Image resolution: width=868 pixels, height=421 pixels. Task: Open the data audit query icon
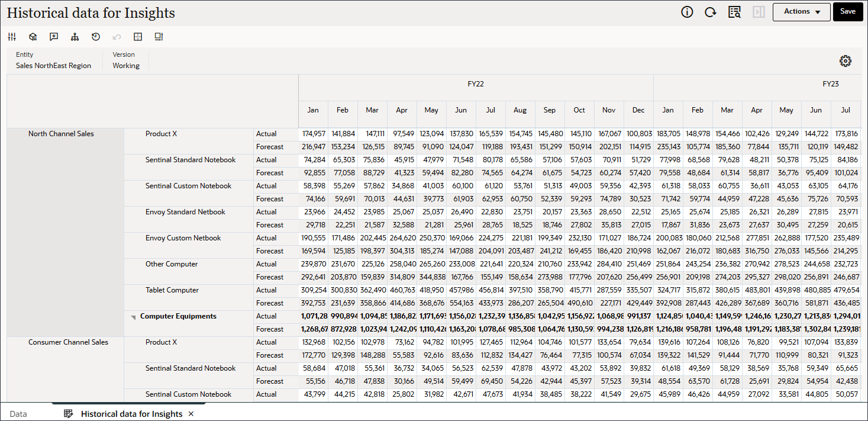coord(734,11)
